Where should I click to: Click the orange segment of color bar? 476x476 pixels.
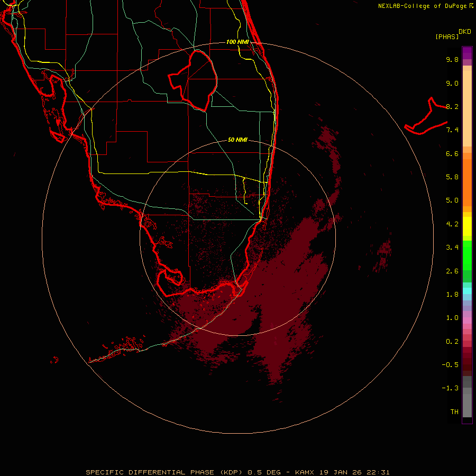pyautogui.click(x=467, y=182)
